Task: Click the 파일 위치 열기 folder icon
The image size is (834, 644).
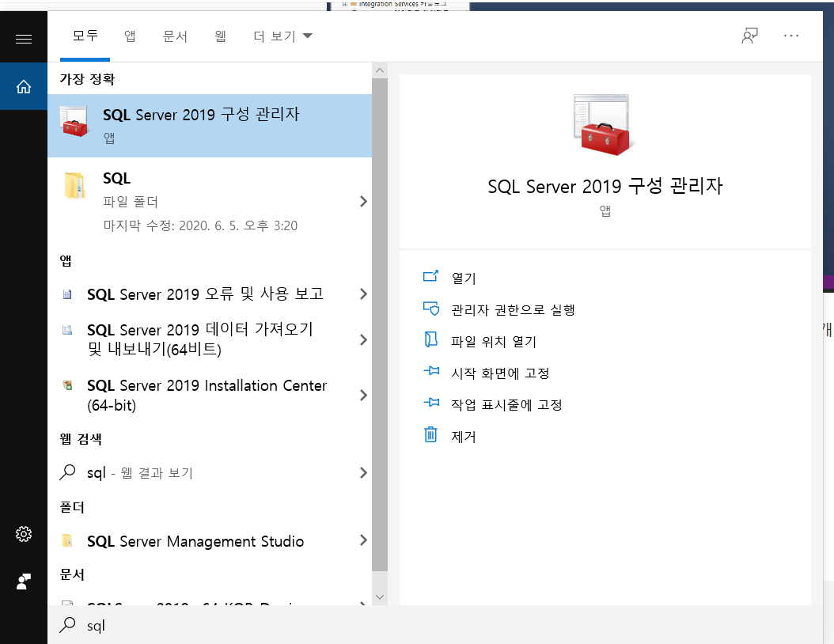Action: tap(430, 339)
